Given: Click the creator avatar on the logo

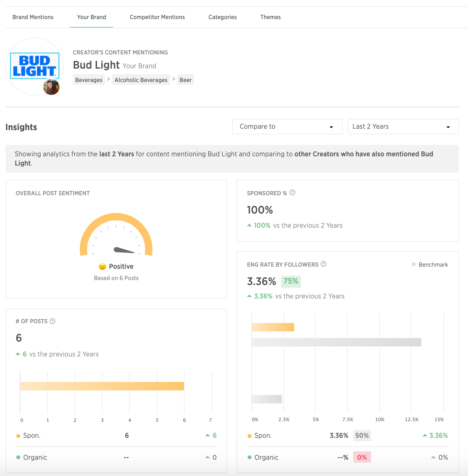Looking at the screenshot, I should click(51, 87).
